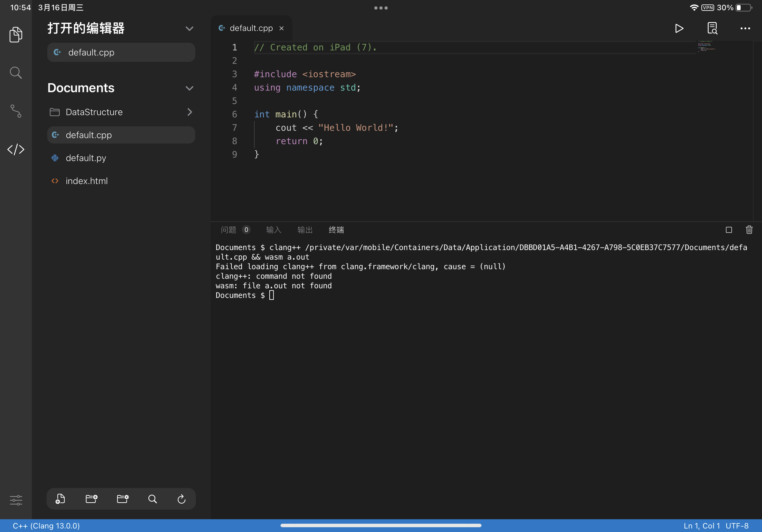Open the more actions menu
This screenshot has height=532, width=762.
[745, 28]
